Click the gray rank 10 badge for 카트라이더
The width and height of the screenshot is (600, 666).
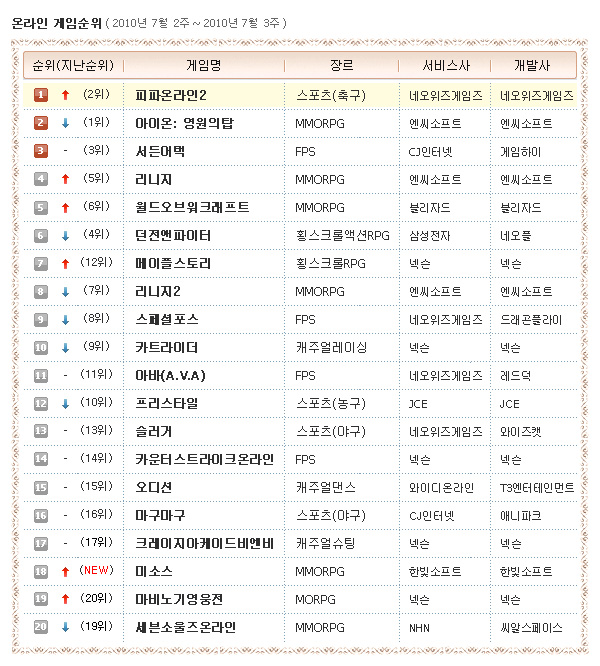click(x=41, y=347)
